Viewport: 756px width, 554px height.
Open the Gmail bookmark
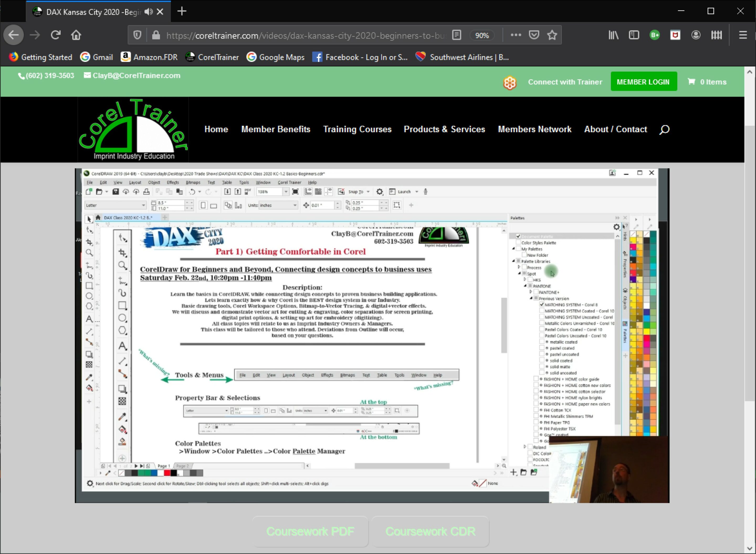97,57
